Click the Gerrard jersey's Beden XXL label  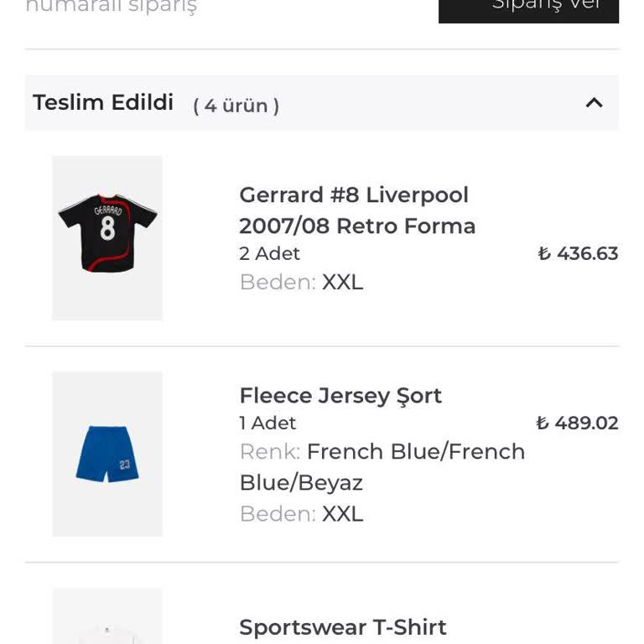pos(301,282)
